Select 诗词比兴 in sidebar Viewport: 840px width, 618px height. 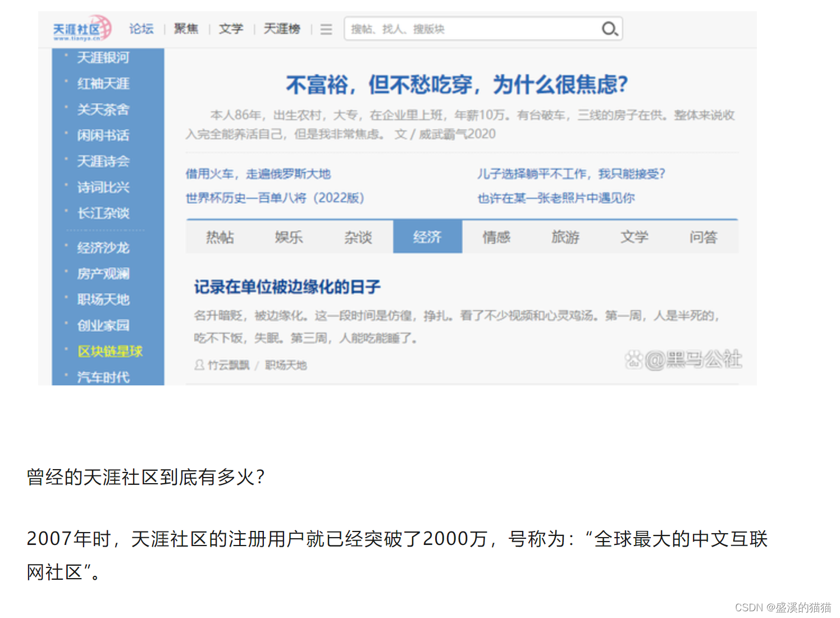(x=103, y=187)
